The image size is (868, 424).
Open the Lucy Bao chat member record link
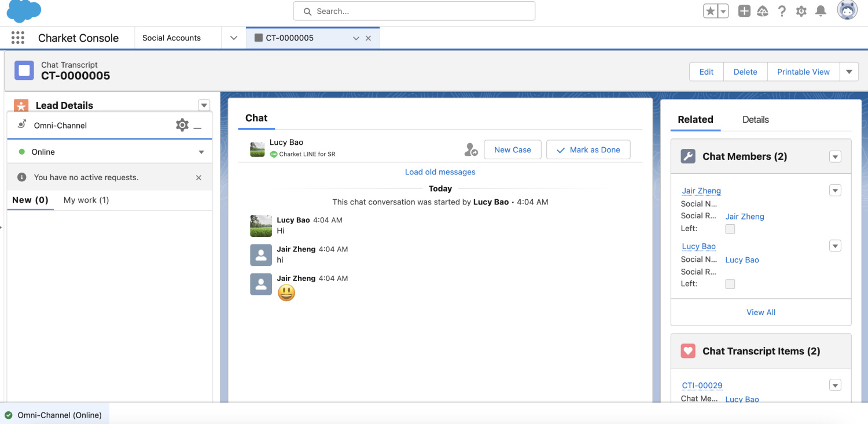coord(699,246)
